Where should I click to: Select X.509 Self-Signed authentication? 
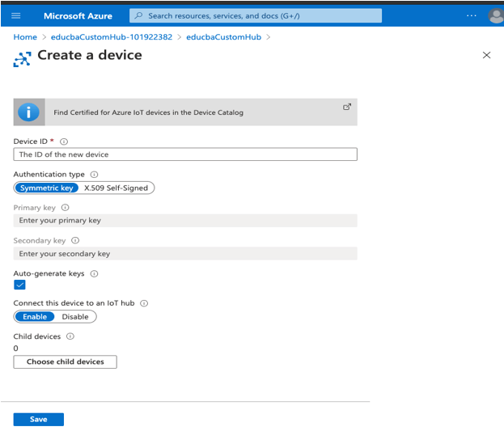point(116,188)
